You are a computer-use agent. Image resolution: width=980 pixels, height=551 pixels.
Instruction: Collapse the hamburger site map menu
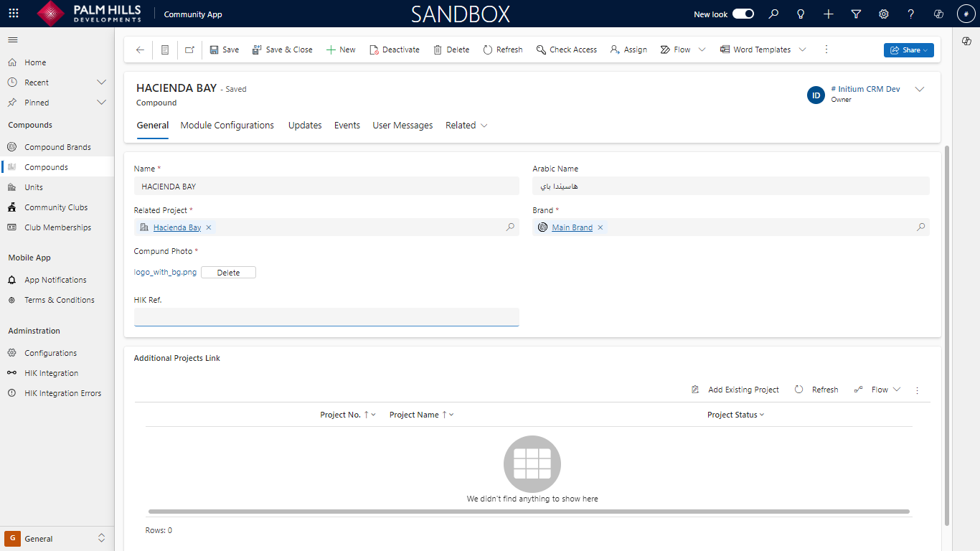click(x=13, y=39)
